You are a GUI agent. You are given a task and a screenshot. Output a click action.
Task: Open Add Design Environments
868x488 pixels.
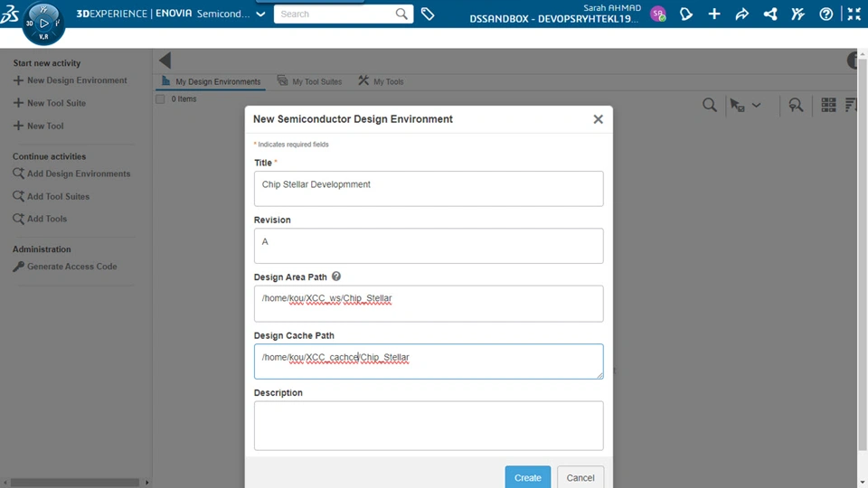(72, 174)
